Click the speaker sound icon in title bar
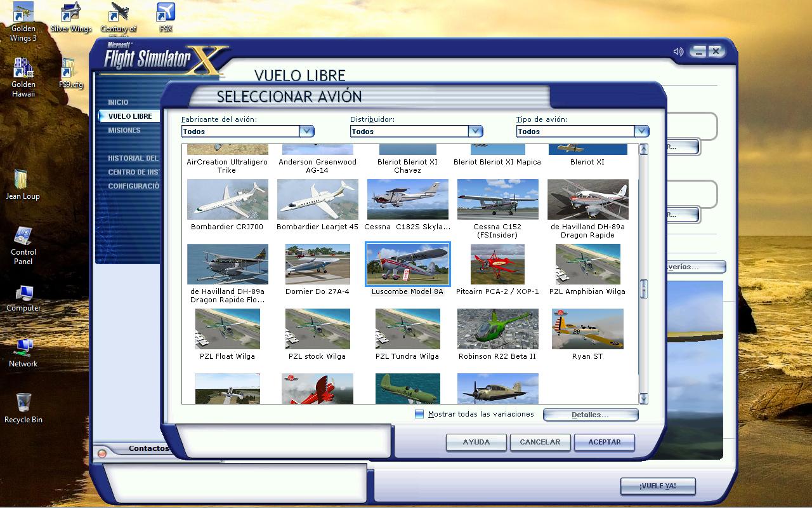Viewport: 812px width, 508px height. (x=678, y=51)
